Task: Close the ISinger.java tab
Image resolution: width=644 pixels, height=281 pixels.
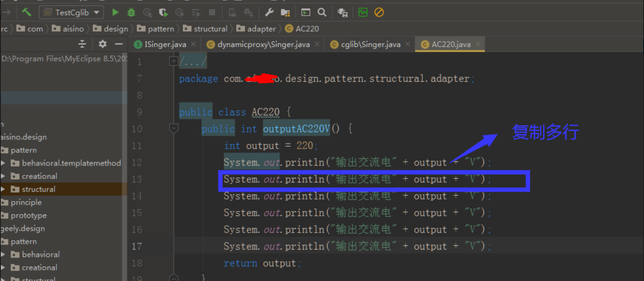Action: 193,44
